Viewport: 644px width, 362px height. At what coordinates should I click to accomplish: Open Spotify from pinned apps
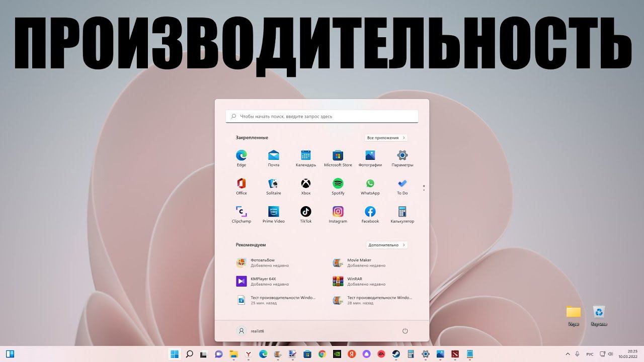pos(338,186)
